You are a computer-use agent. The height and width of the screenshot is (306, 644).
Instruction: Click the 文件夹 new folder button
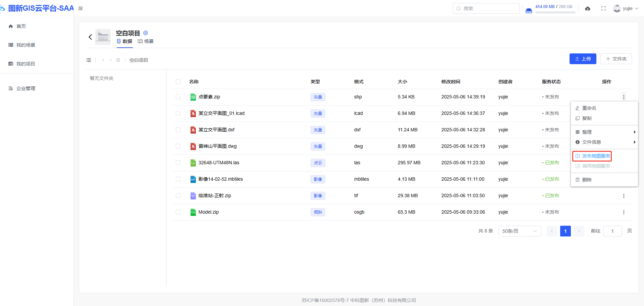[616, 59]
